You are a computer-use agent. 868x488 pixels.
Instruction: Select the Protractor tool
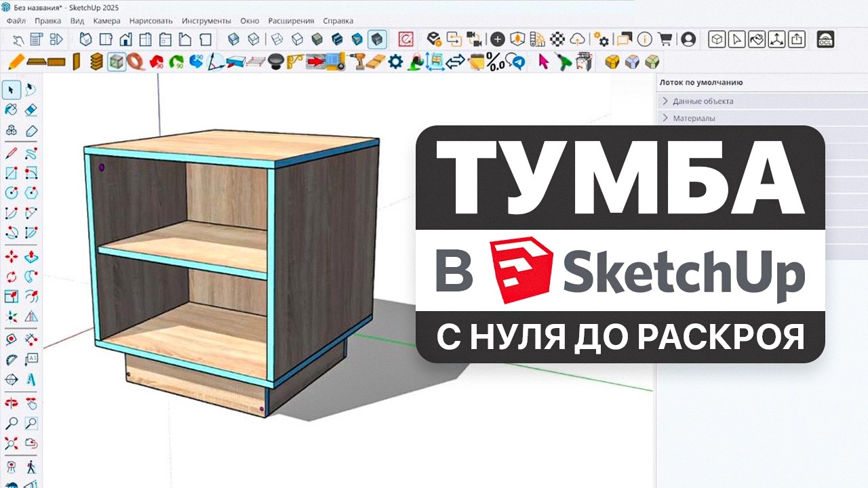click(12, 359)
